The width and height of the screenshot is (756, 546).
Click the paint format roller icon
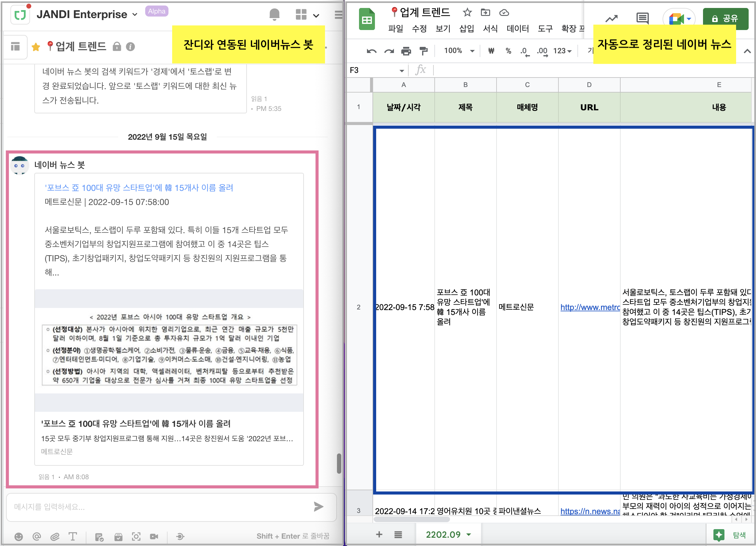click(423, 51)
